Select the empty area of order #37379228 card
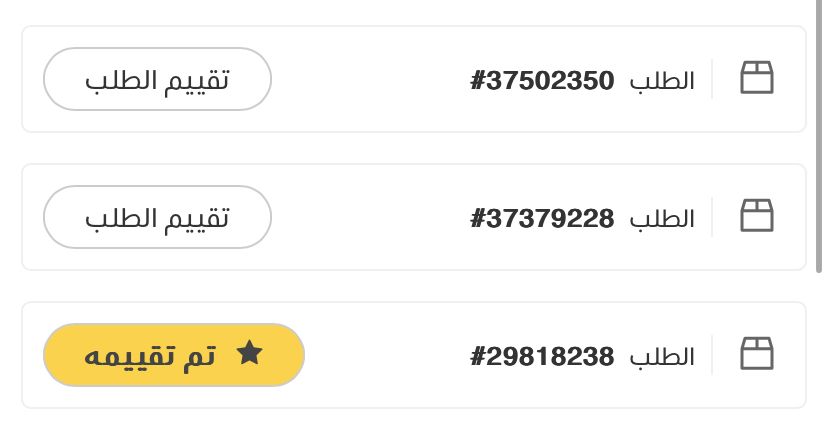The height and width of the screenshot is (444, 828). click(370, 217)
